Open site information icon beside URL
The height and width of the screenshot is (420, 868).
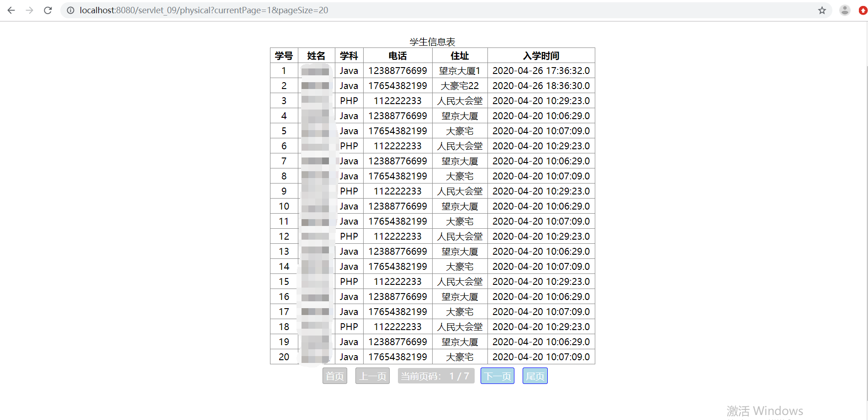click(71, 10)
